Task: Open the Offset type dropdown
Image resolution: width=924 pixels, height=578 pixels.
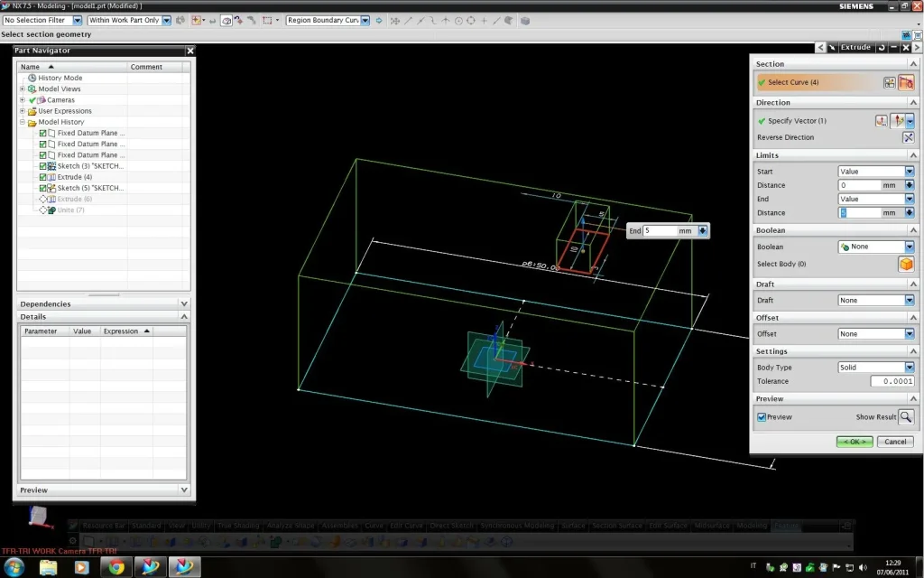Action: click(x=910, y=334)
